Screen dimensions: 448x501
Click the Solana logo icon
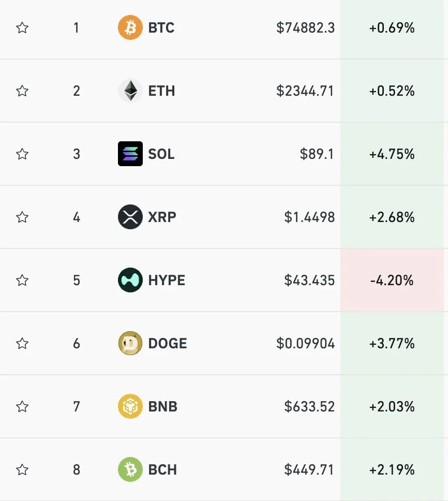pos(130,154)
